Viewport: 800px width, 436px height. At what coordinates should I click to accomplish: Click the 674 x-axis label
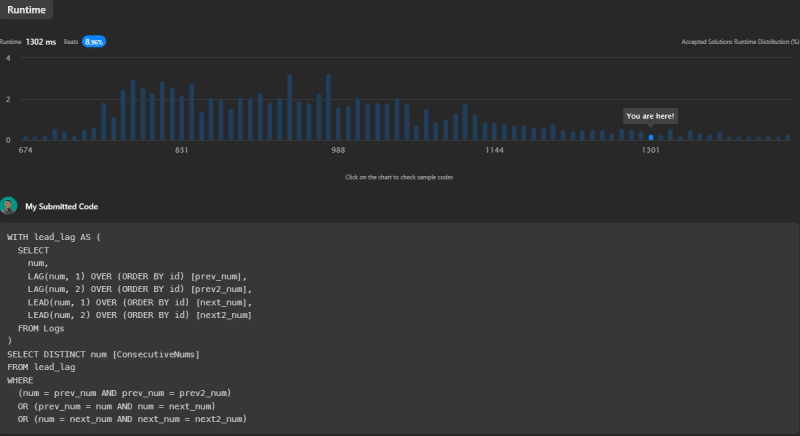25,150
